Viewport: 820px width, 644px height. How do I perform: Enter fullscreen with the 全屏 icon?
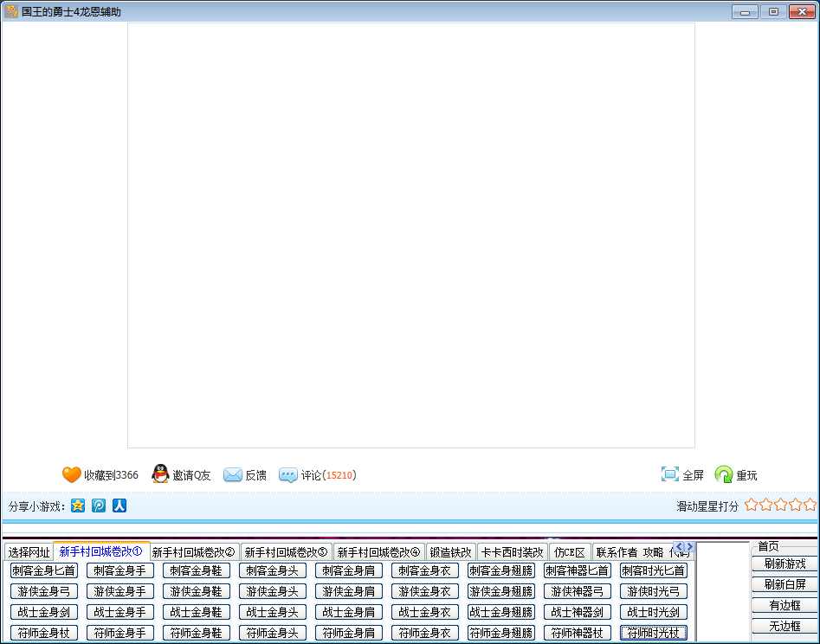[669, 474]
